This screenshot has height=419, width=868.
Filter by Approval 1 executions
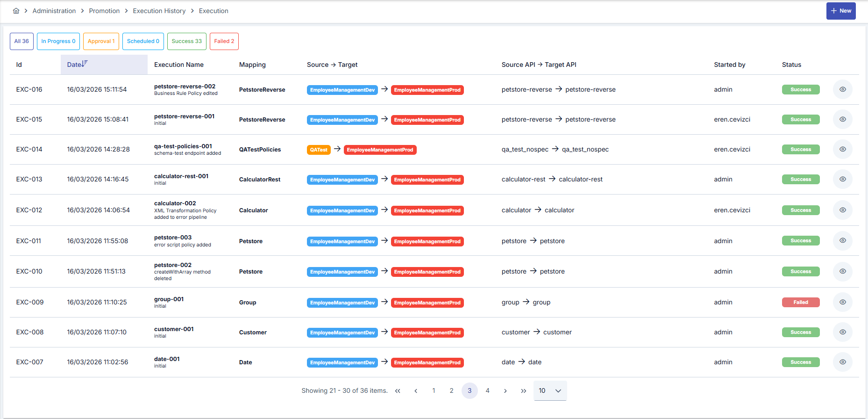point(101,41)
